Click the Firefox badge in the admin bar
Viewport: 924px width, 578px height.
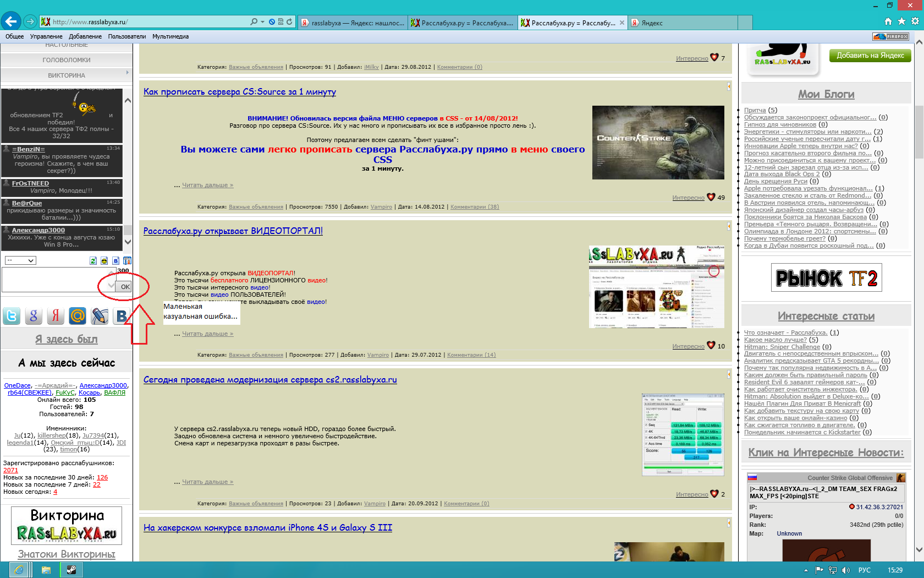tap(890, 36)
